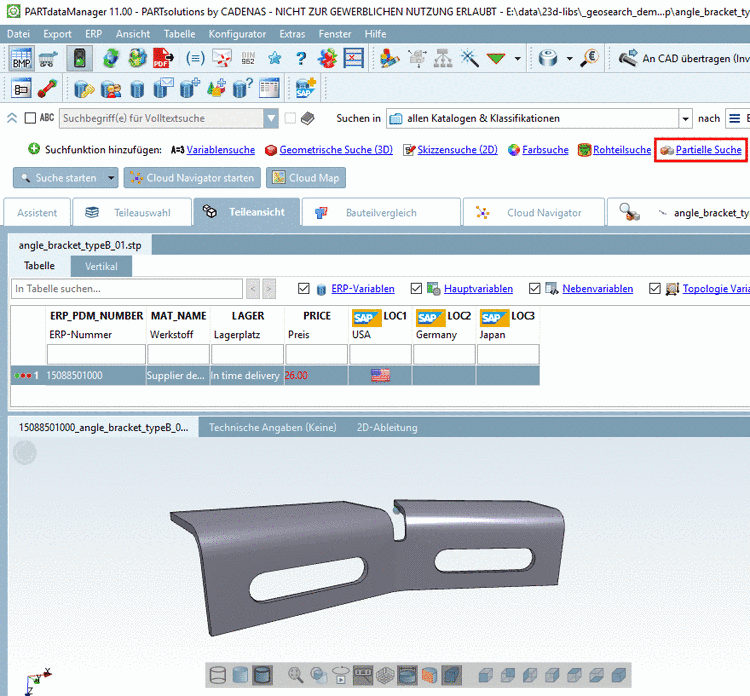Uncheck the ERP-Variablen checkbox
750x696 pixels.
(303, 288)
